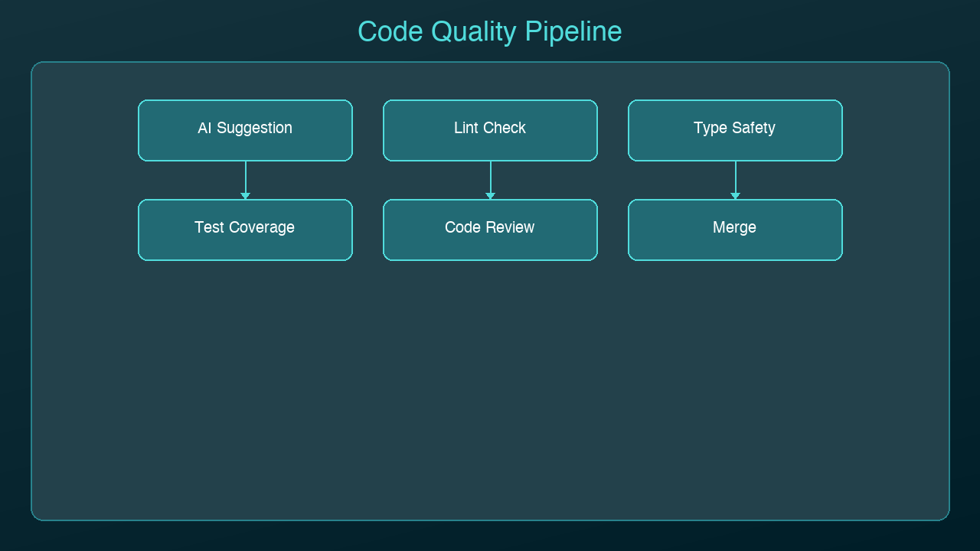The height and width of the screenshot is (551, 980).
Task: Click the dark background below the panel
Action: click(490, 536)
